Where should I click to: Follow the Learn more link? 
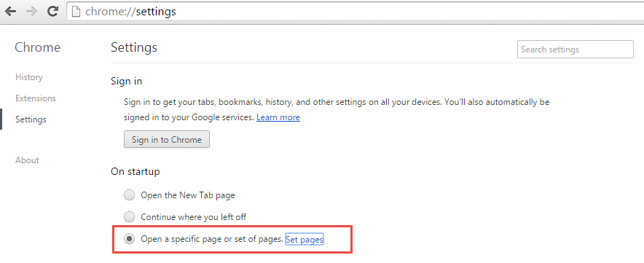[x=278, y=117]
